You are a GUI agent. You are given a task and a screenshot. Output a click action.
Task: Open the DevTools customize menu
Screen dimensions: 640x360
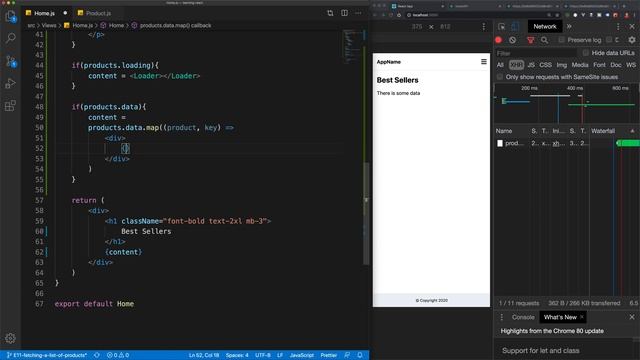click(x=618, y=27)
